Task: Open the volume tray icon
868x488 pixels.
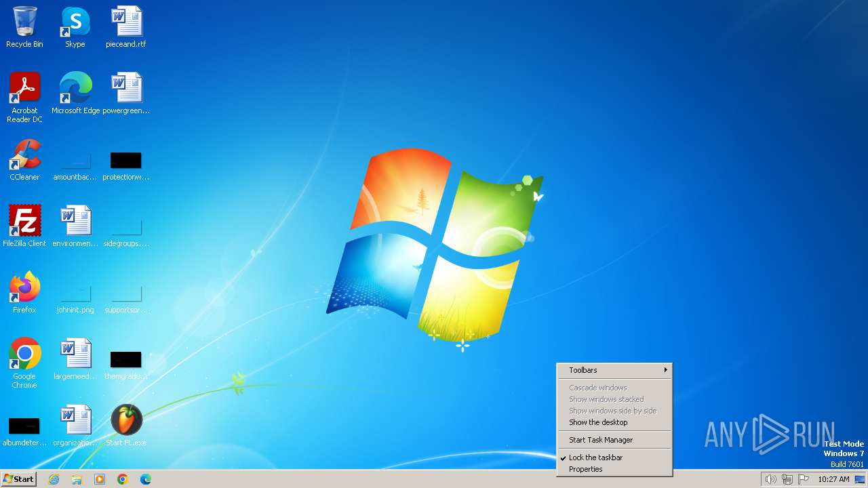Action: pos(770,479)
